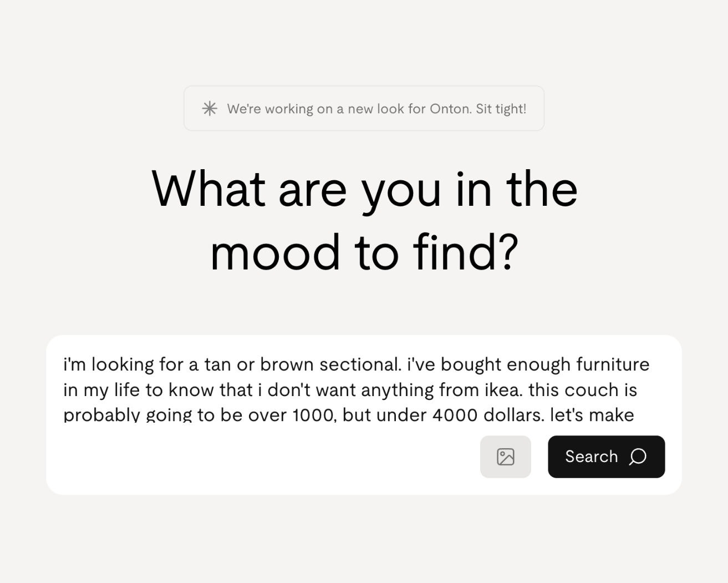Click the word 'Onton' in the banner
The image size is (728, 583).
(x=450, y=109)
